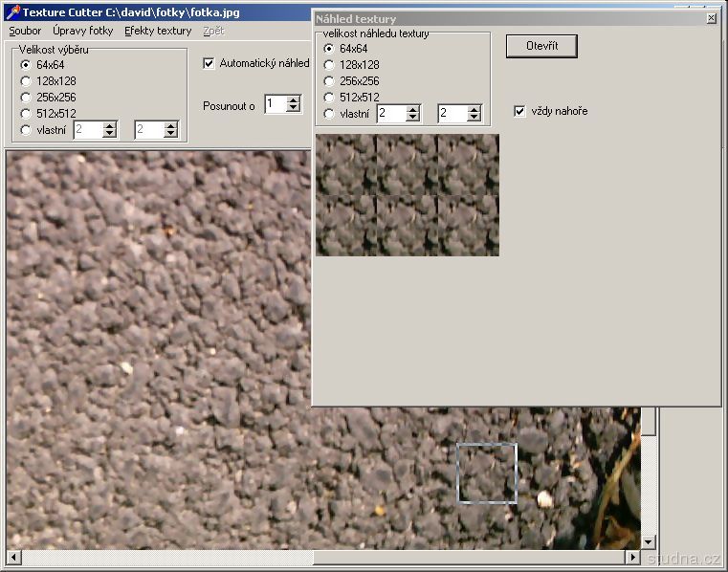Decrease the Posunout o stepper value
Viewport: 728px width, 572px height.
(294, 108)
